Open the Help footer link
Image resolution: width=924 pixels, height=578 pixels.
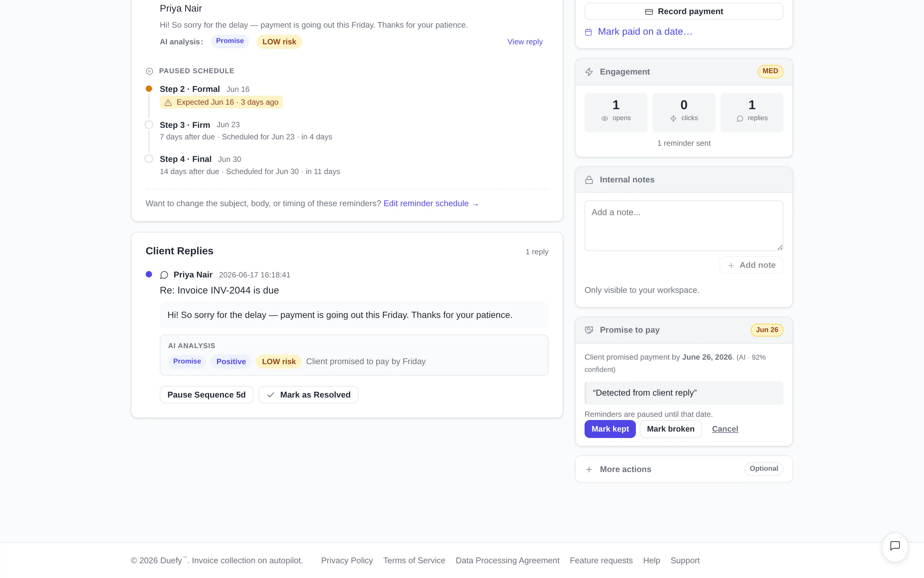(x=651, y=560)
